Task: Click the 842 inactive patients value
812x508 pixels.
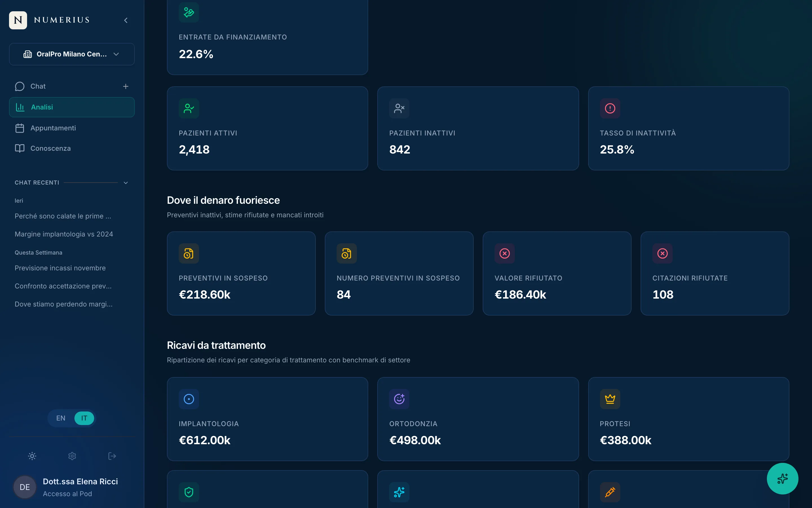Action: click(x=400, y=150)
